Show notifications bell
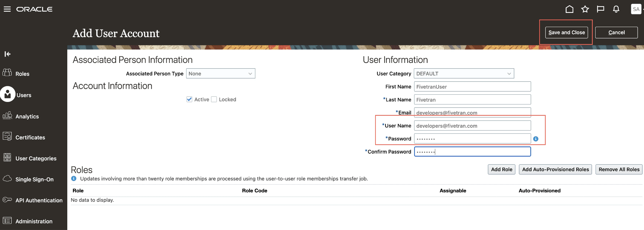644x230 pixels. pyautogui.click(x=616, y=9)
